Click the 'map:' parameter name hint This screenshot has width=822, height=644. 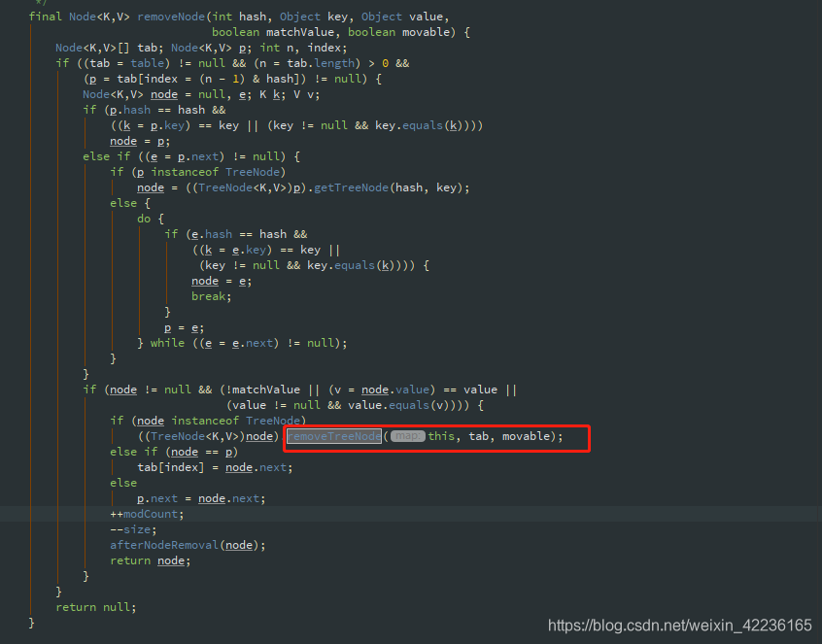coord(407,436)
